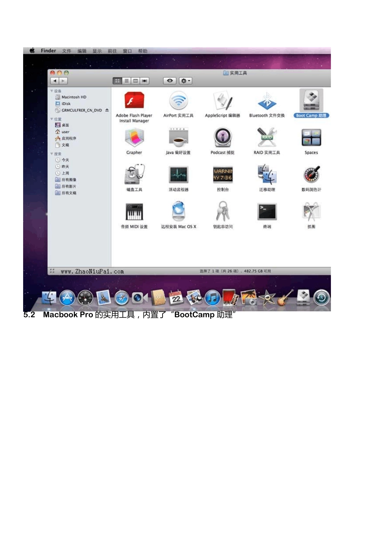392x555 pixels.
Task: Go forward in Finder window
Action: [63, 81]
